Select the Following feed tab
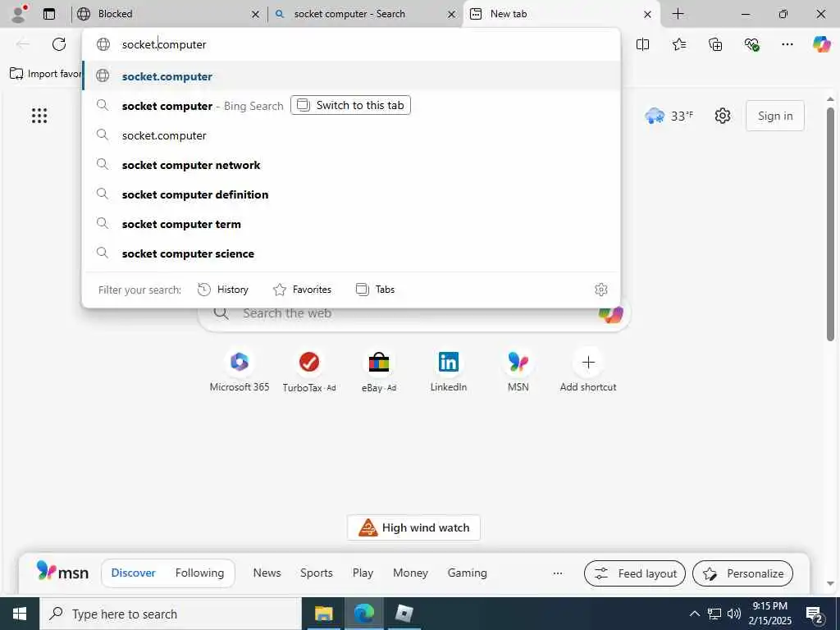The width and height of the screenshot is (840, 630). coord(199,573)
